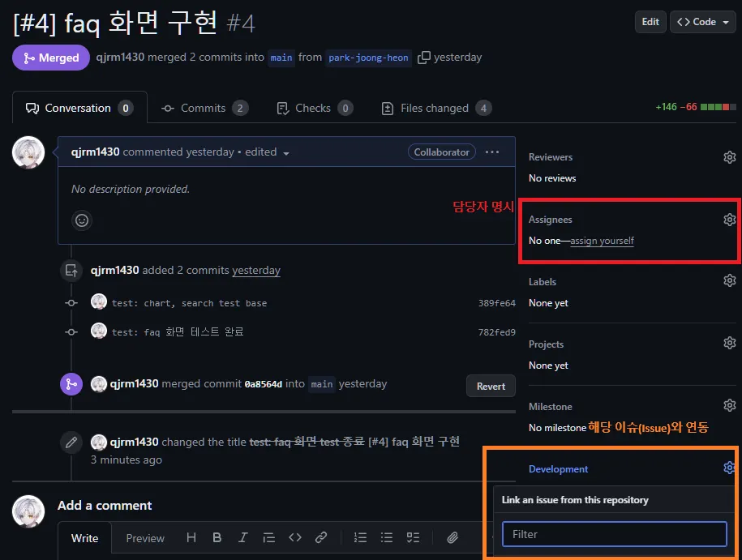Click 'Link an issue from this repository' header
The image size is (742, 560).
tap(575, 500)
